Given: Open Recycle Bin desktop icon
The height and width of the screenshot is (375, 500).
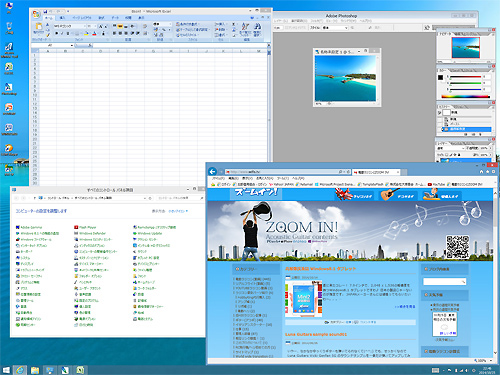Looking at the screenshot, I should coord(9,28).
